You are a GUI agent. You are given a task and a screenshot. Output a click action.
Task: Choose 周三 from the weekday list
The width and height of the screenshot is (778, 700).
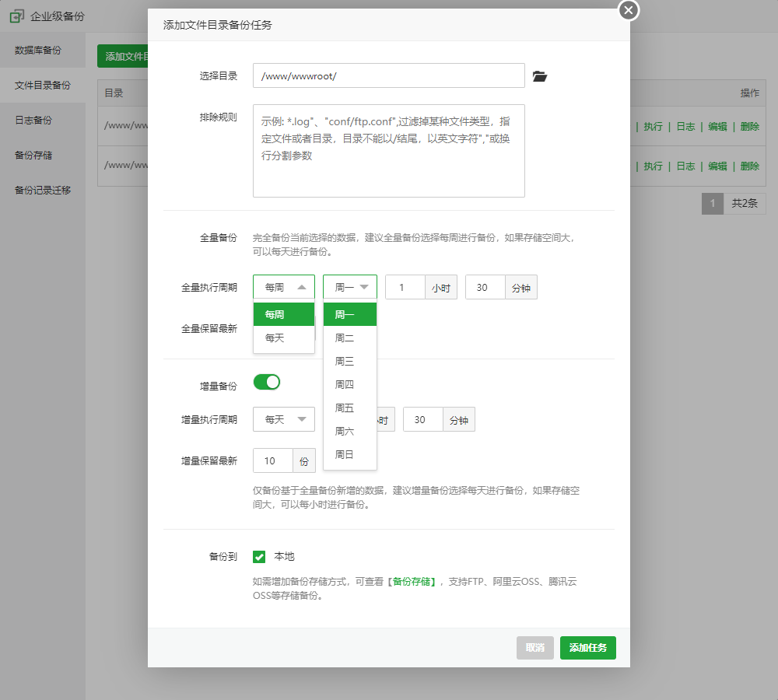click(x=345, y=362)
